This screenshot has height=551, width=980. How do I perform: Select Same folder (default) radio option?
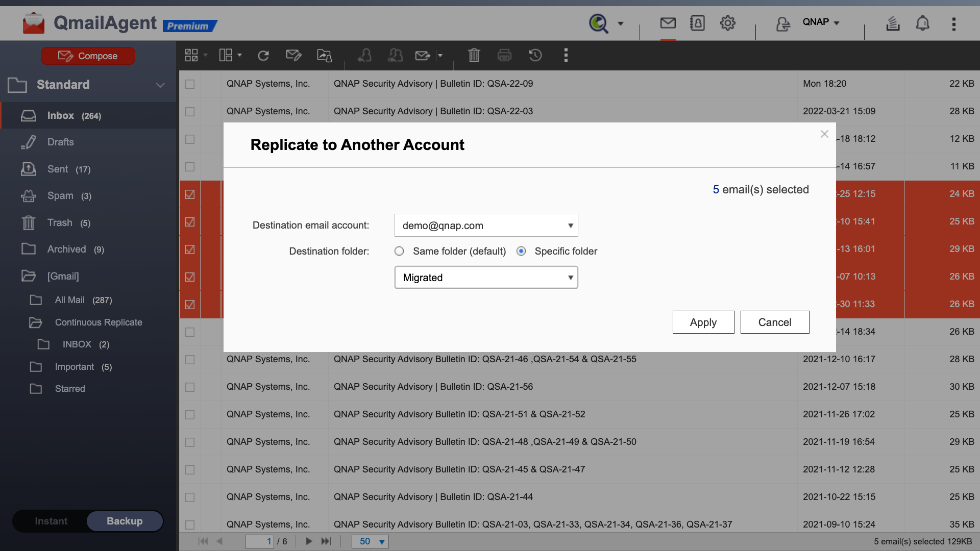pyautogui.click(x=399, y=251)
